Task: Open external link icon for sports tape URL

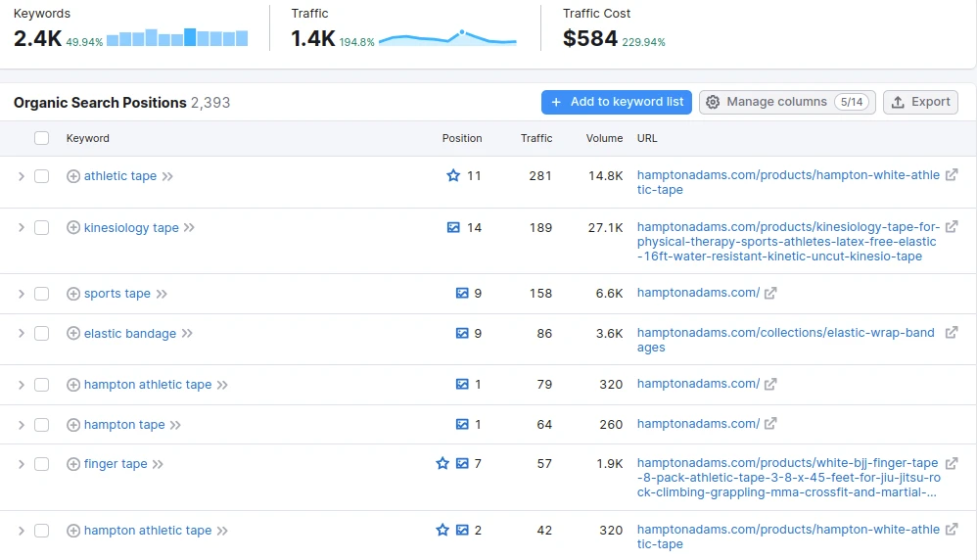Action: (x=770, y=294)
